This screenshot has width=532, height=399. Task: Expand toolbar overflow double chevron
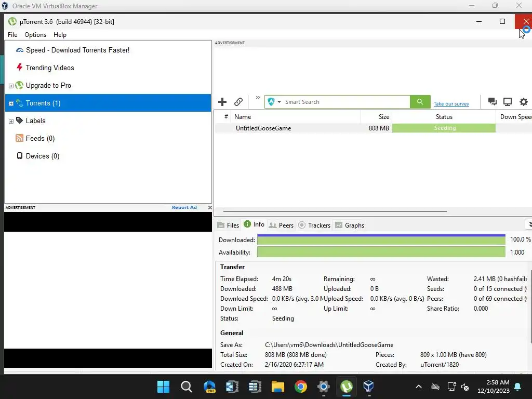258,97
